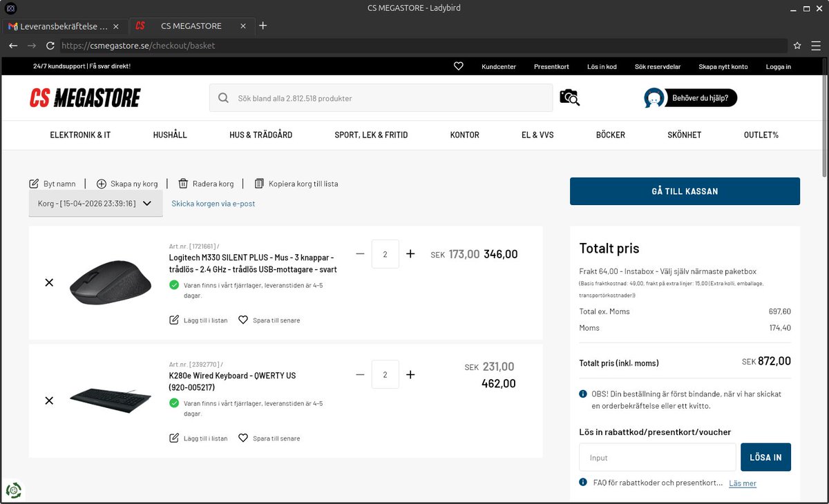Open browser hamburger menu
This screenshot has width=829, height=504.
click(x=816, y=46)
